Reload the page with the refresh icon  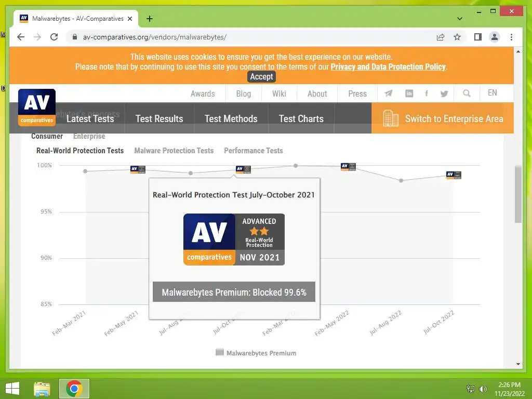tap(54, 37)
